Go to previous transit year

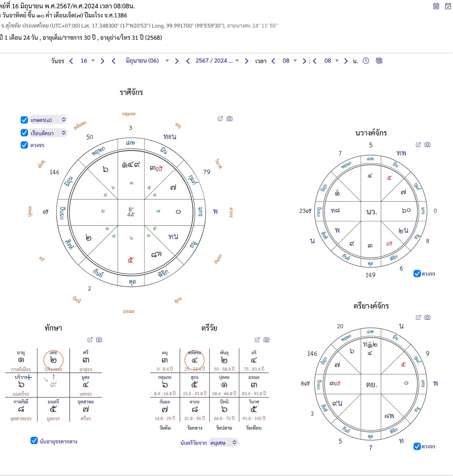coord(188,61)
